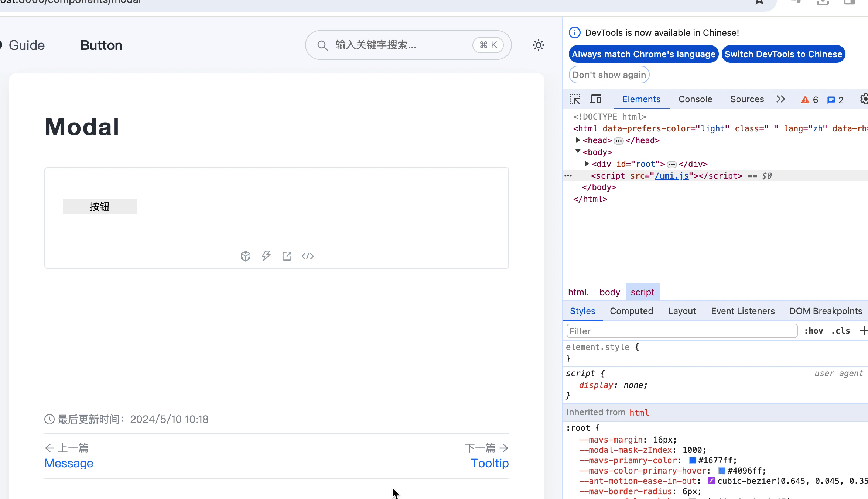Viewport: 868px width, 499px height.
Task: Expand the head element node
Action: pos(578,140)
